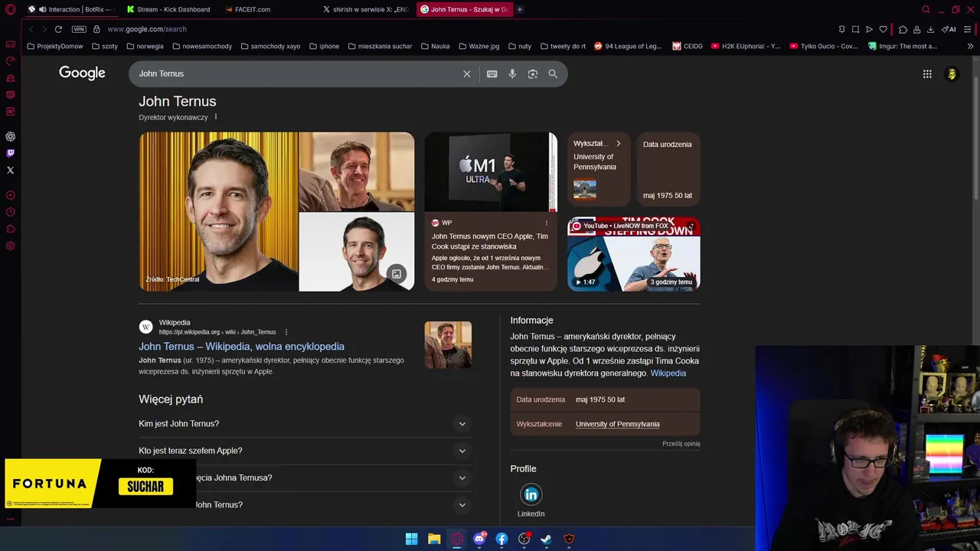980x551 pixels.
Task: Open Google logo home link
Action: [x=82, y=73]
